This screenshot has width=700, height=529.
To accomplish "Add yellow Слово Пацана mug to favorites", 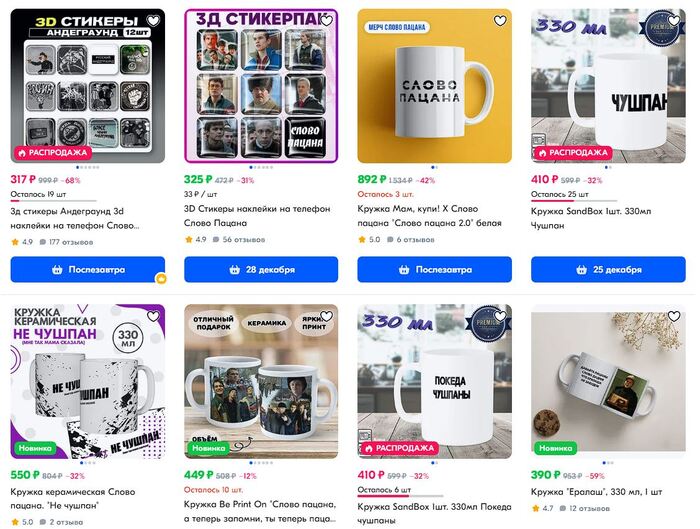I will pyautogui.click(x=500, y=21).
